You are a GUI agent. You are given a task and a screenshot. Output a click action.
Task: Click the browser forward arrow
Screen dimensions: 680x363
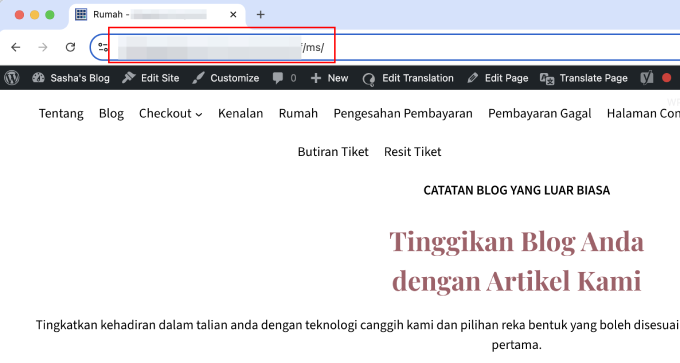point(43,47)
